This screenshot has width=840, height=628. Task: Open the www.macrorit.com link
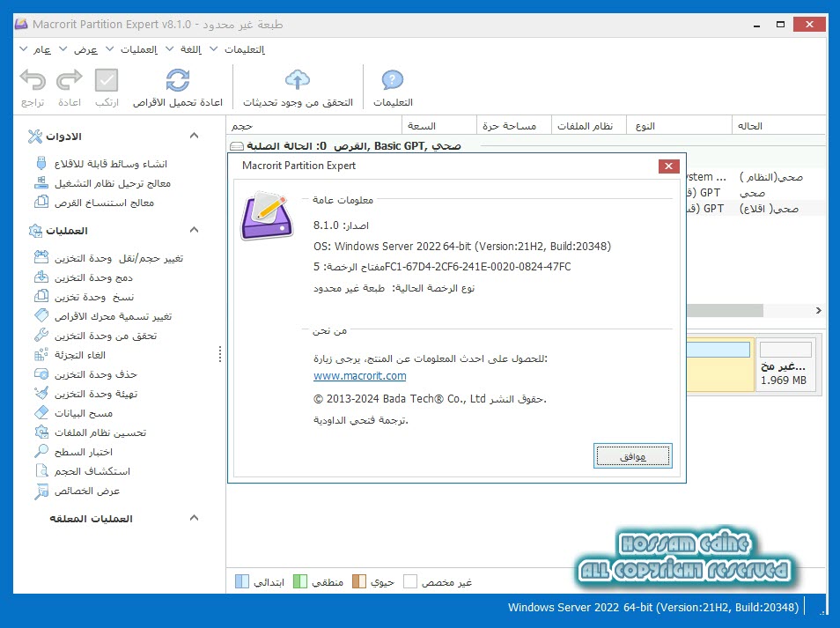(359, 375)
